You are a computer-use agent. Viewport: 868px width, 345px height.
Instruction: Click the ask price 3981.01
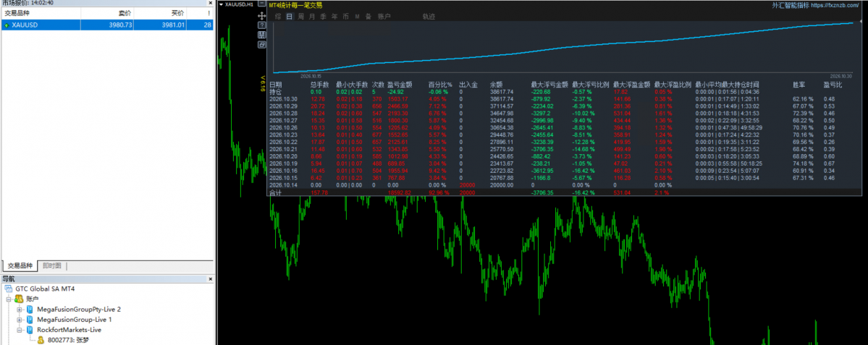click(x=173, y=25)
